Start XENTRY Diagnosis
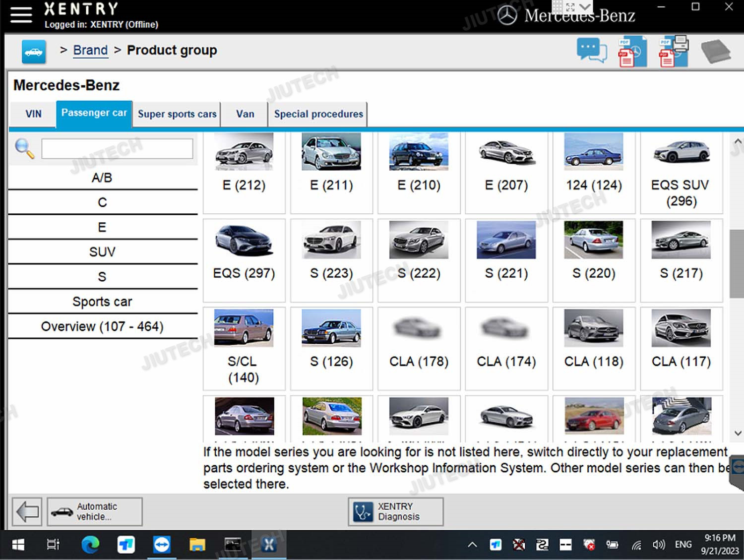Screen dimensions: 744x560 pyautogui.click(x=395, y=511)
